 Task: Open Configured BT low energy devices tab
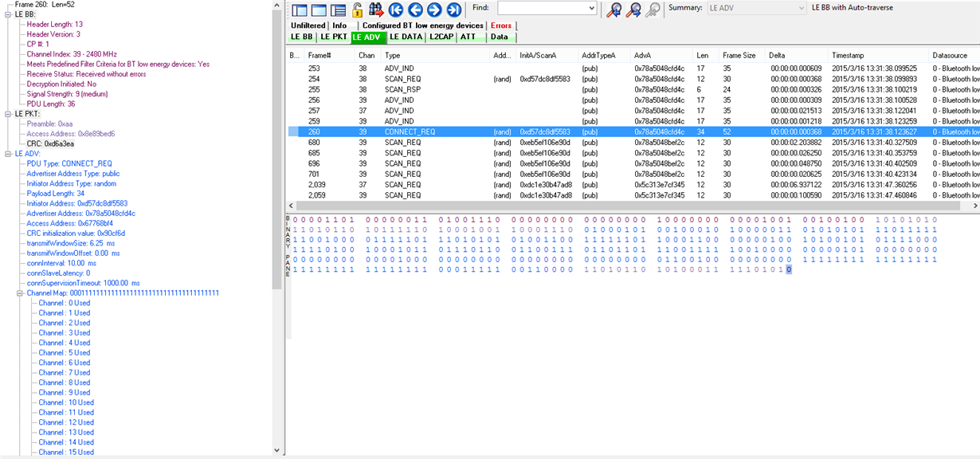point(423,25)
